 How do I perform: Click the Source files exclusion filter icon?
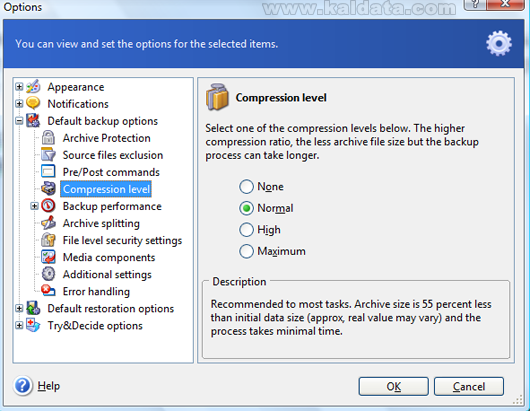pos(48,155)
